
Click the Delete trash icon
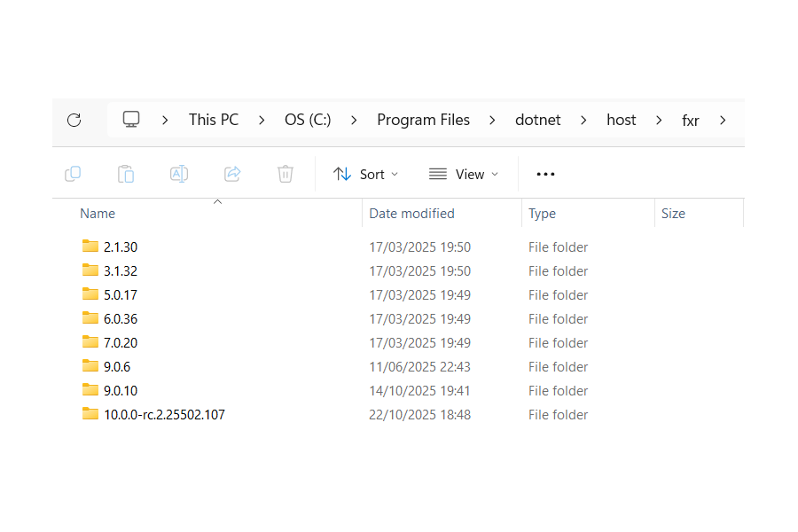[286, 174]
